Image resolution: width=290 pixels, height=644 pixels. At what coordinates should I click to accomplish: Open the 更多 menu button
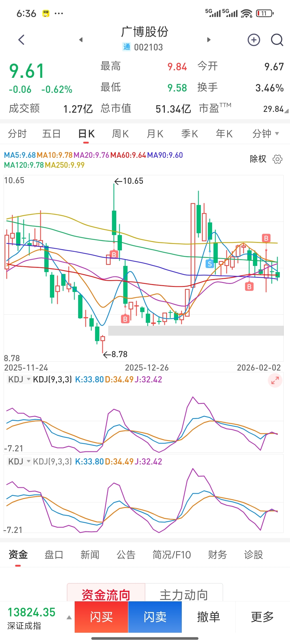[262, 617]
